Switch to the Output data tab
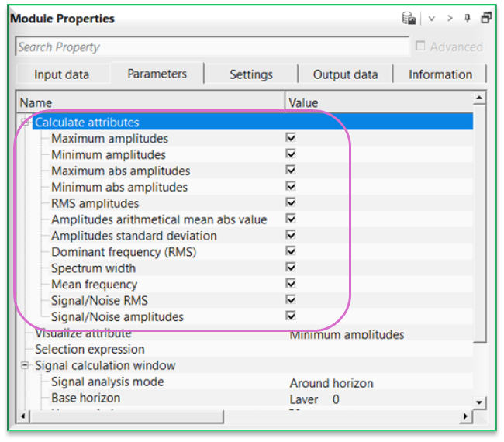The image size is (504, 442). click(346, 74)
